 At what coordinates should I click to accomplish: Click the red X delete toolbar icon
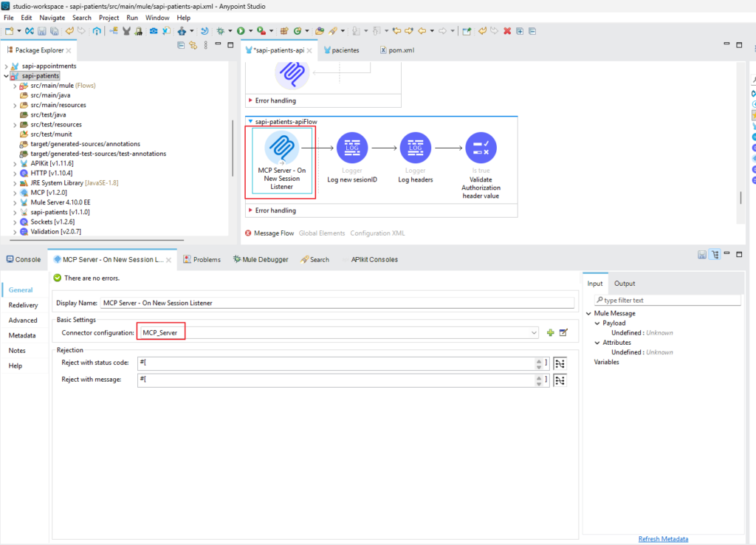[x=507, y=31]
